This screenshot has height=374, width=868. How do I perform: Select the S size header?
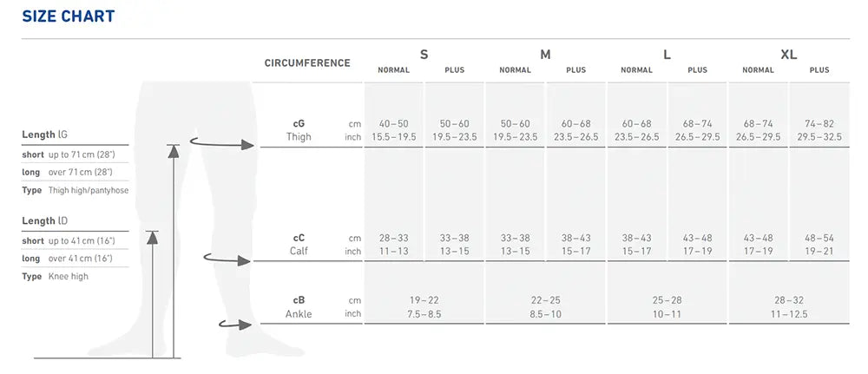tap(424, 54)
